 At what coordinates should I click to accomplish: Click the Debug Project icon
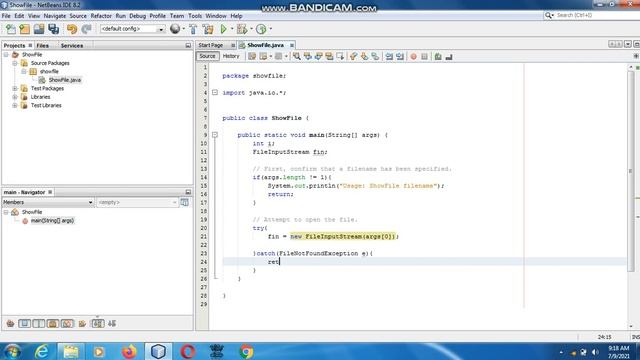point(242,29)
